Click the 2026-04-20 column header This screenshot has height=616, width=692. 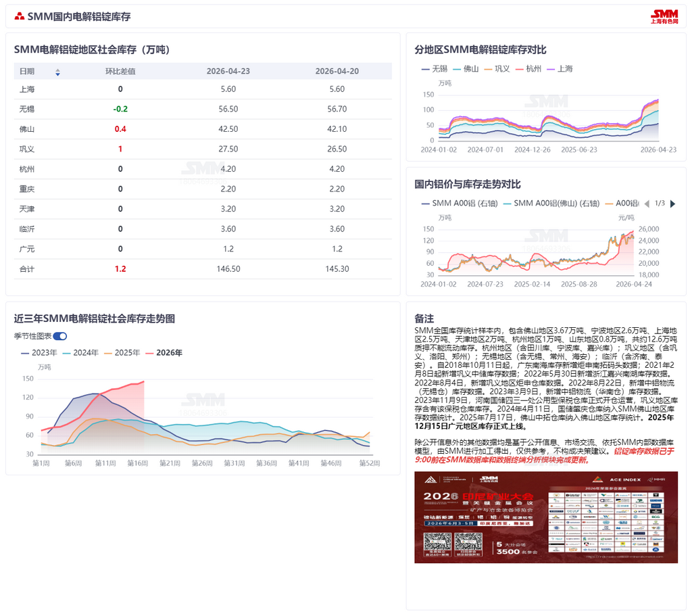pos(337,72)
